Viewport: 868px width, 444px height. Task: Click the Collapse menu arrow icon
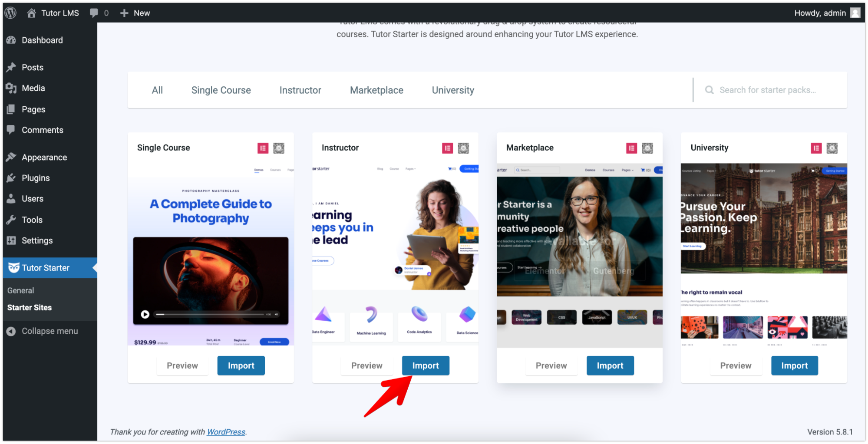(11, 331)
